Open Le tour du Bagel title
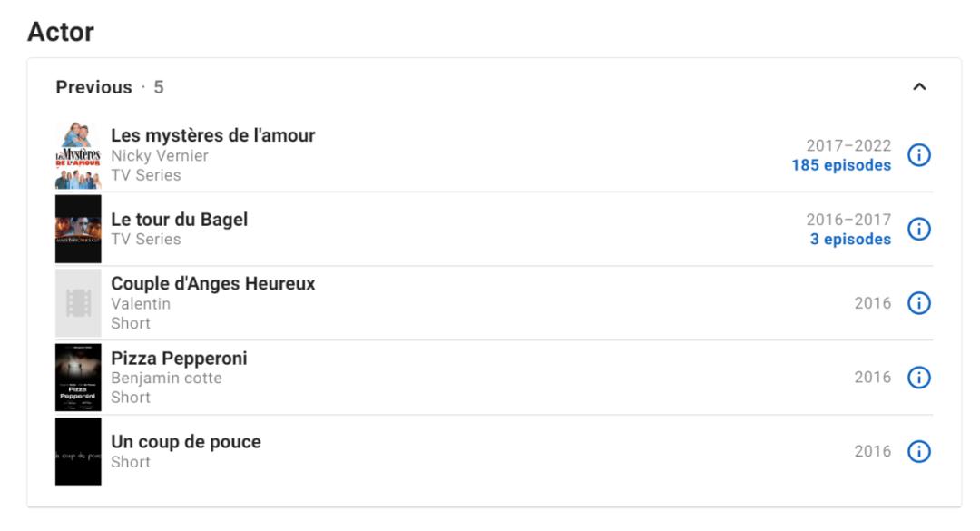The height and width of the screenshot is (531, 980). tap(179, 220)
